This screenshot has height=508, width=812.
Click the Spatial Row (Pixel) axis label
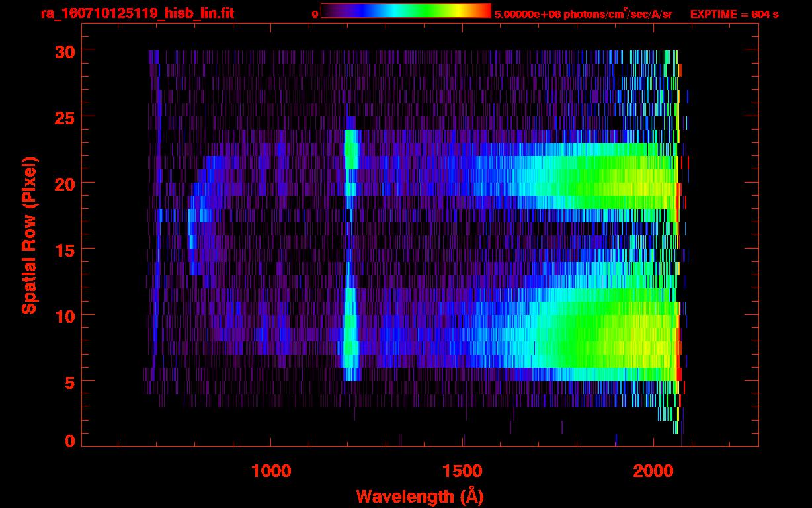(x=28, y=235)
